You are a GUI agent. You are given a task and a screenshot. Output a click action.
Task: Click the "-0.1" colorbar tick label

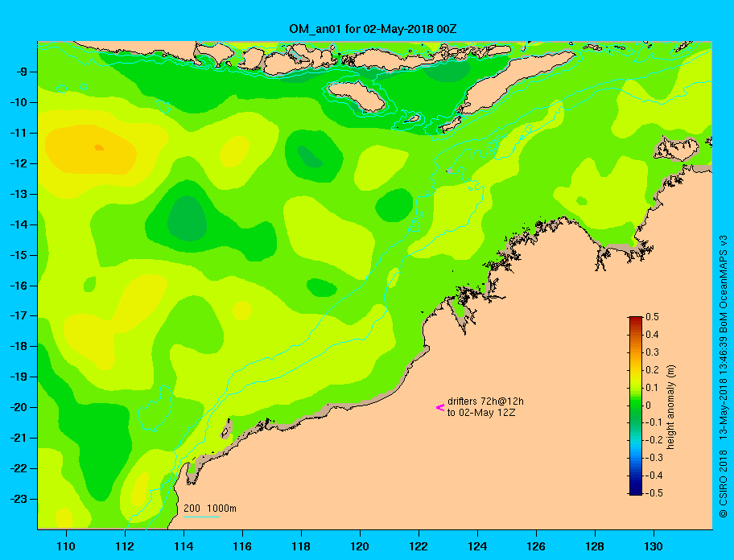coord(654,422)
